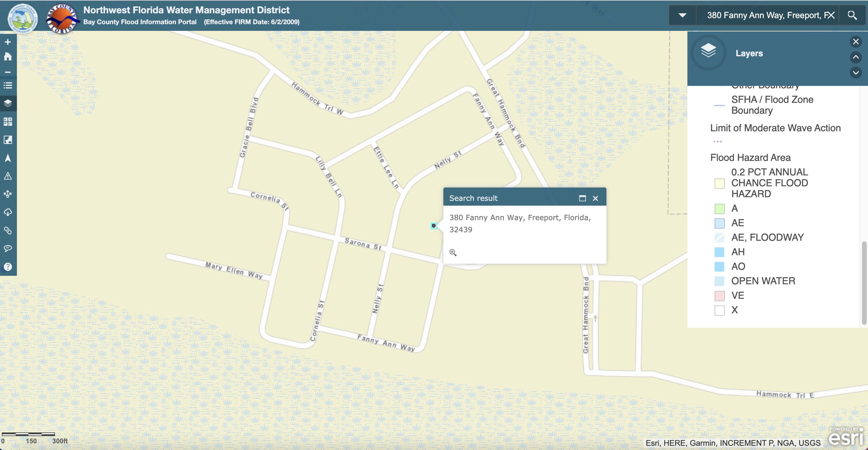Open the Basemap Gallery icon
This screenshot has width=868, height=450.
point(8,122)
